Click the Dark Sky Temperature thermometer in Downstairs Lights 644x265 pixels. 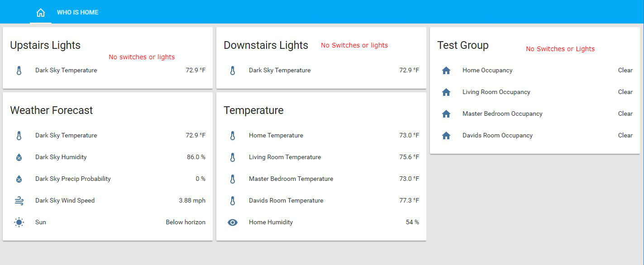tap(232, 70)
